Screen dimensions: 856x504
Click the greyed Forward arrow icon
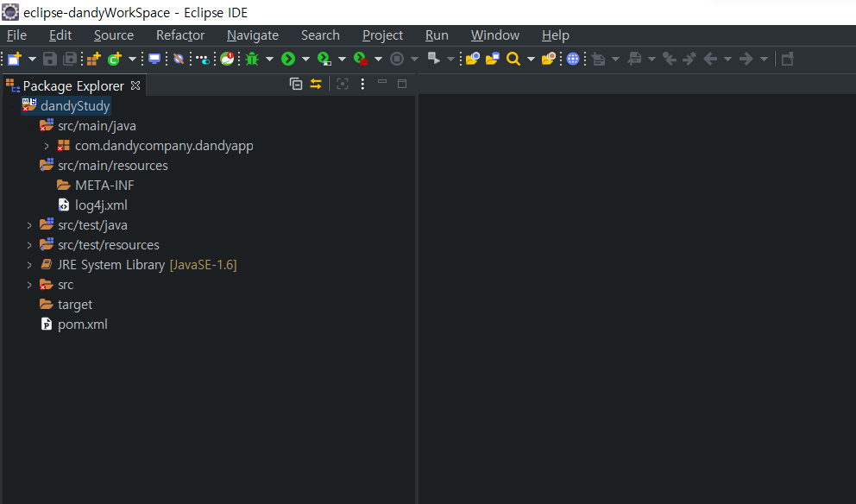746,59
